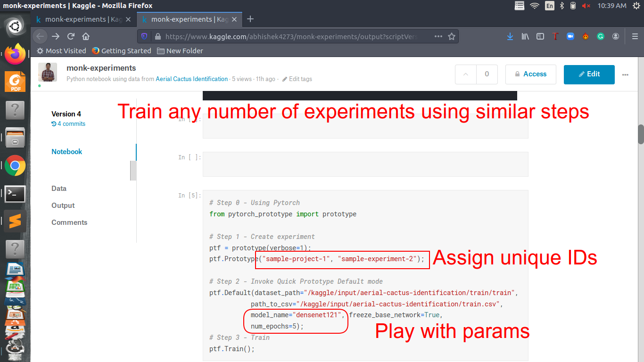The height and width of the screenshot is (362, 644).
Task: Open LibreOffice Writer from the dock
Action: click(x=15, y=270)
